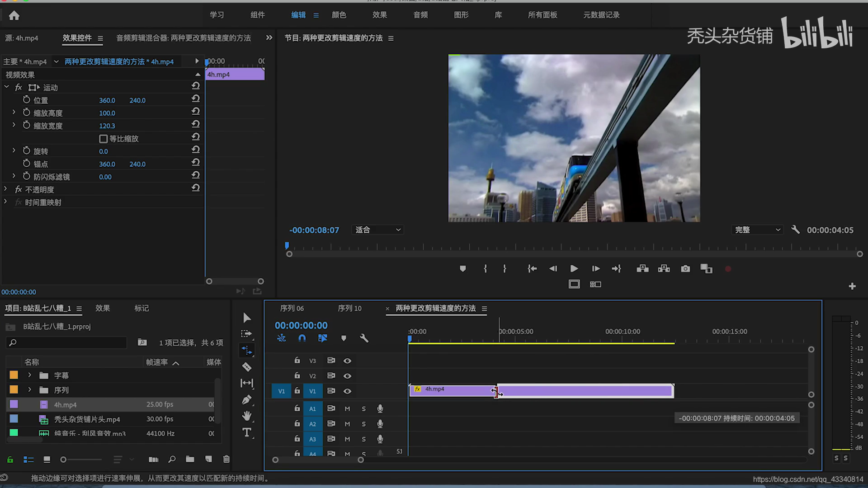Open timeline wrench settings icon
Screen dimensions: 868x488
[x=364, y=338]
